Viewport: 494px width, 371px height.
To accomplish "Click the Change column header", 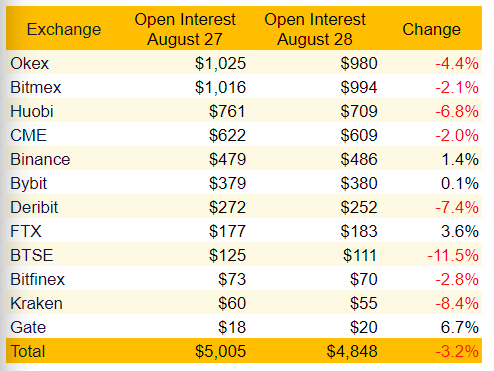I will click(x=431, y=29).
